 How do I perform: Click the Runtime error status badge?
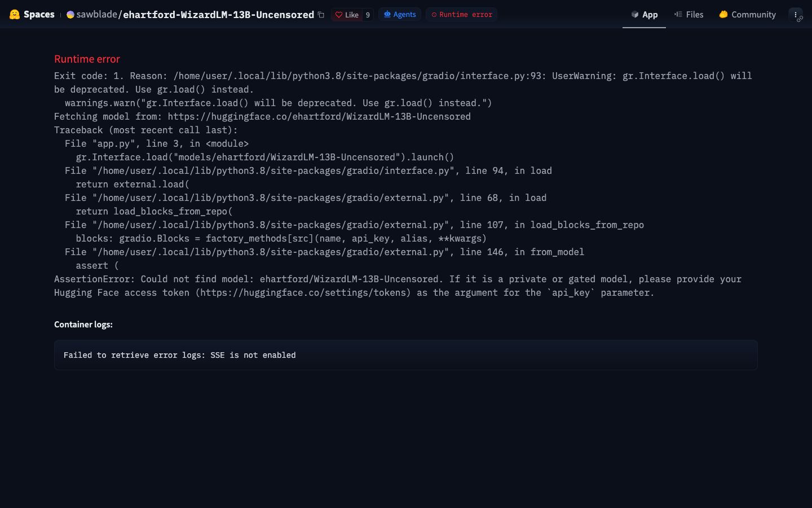(462, 15)
